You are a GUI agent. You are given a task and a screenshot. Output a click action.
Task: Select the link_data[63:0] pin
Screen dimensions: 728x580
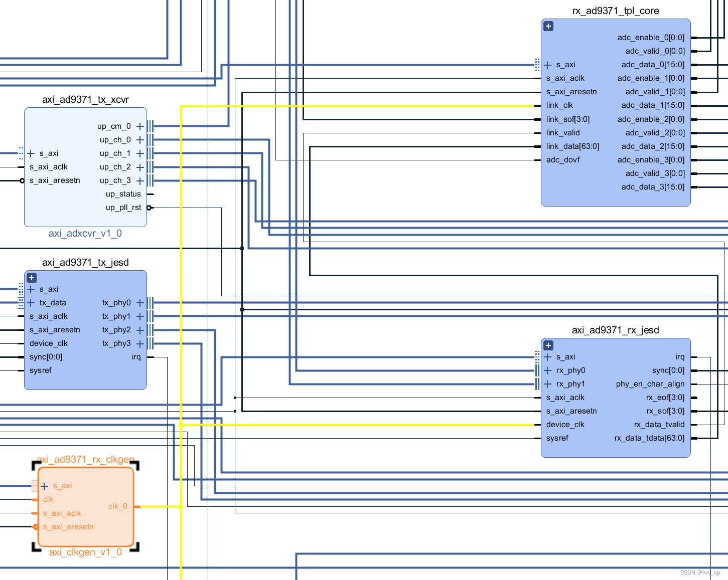tap(572, 146)
